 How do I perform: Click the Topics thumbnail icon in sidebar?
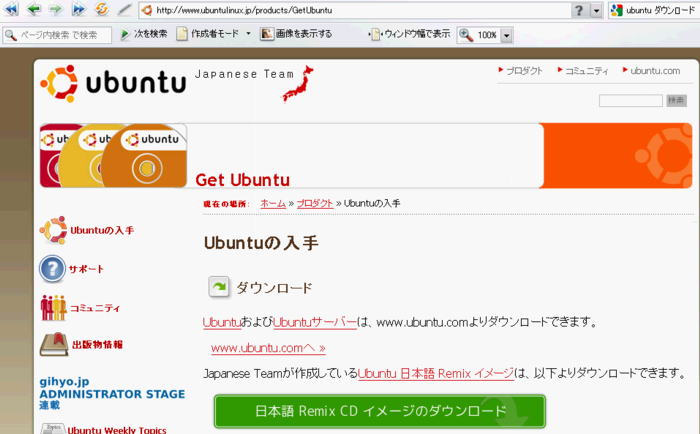pos(53,429)
